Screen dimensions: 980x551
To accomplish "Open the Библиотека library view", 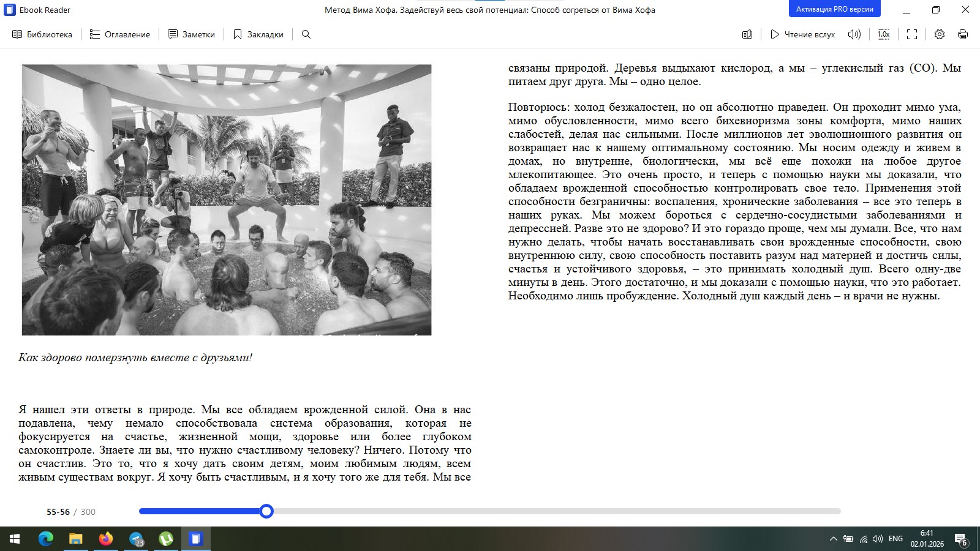I will tap(42, 34).
